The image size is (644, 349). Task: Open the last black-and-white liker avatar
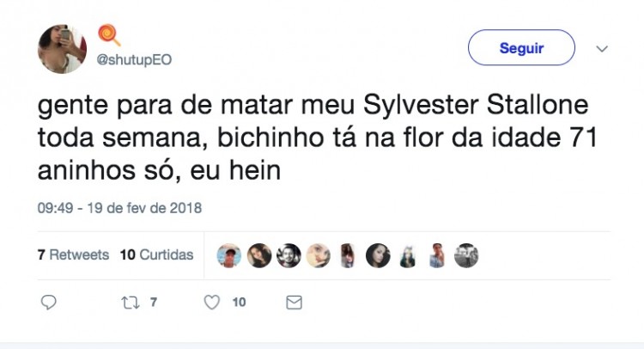point(466,255)
